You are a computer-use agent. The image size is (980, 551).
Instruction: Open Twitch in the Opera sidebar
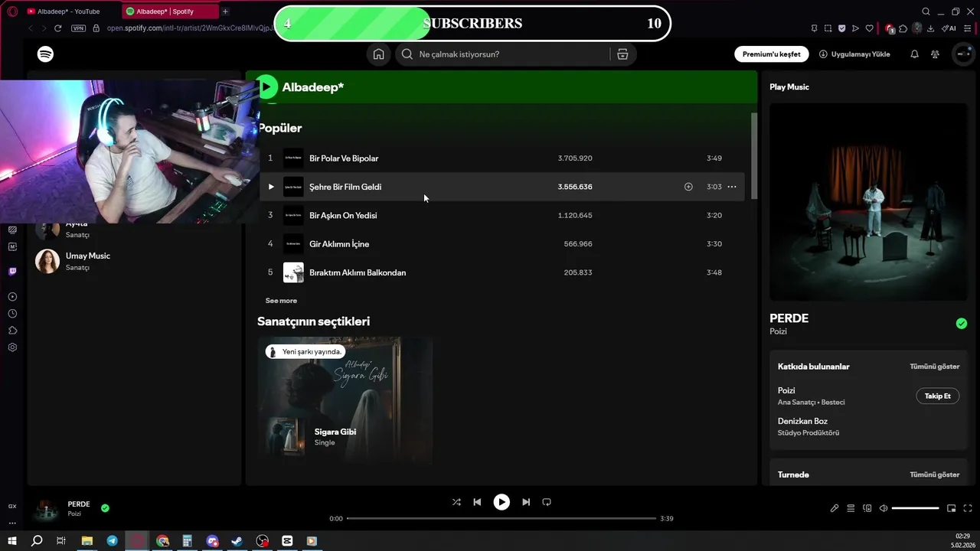click(x=12, y=272)
